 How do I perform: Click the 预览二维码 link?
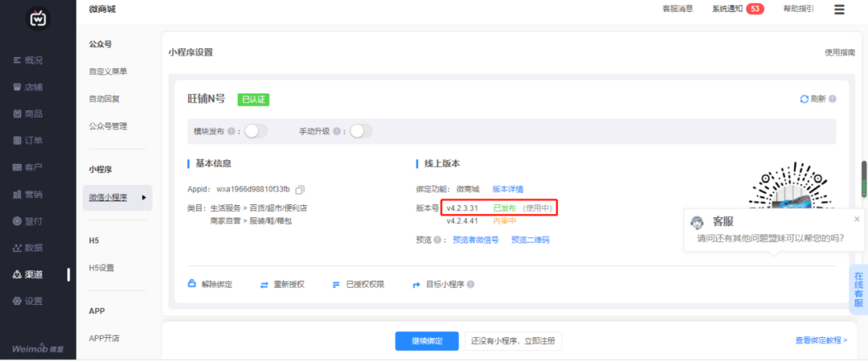(x=530, y=240)
